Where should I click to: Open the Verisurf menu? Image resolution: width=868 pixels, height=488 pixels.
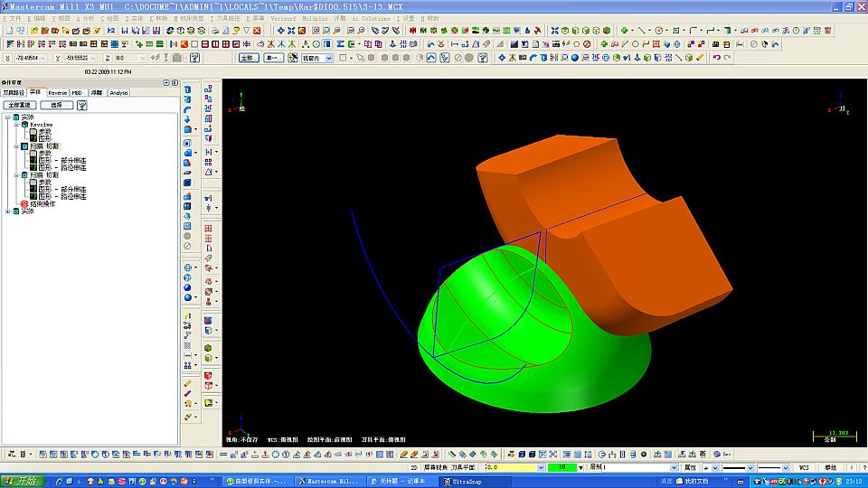click(x=283, y=18)
